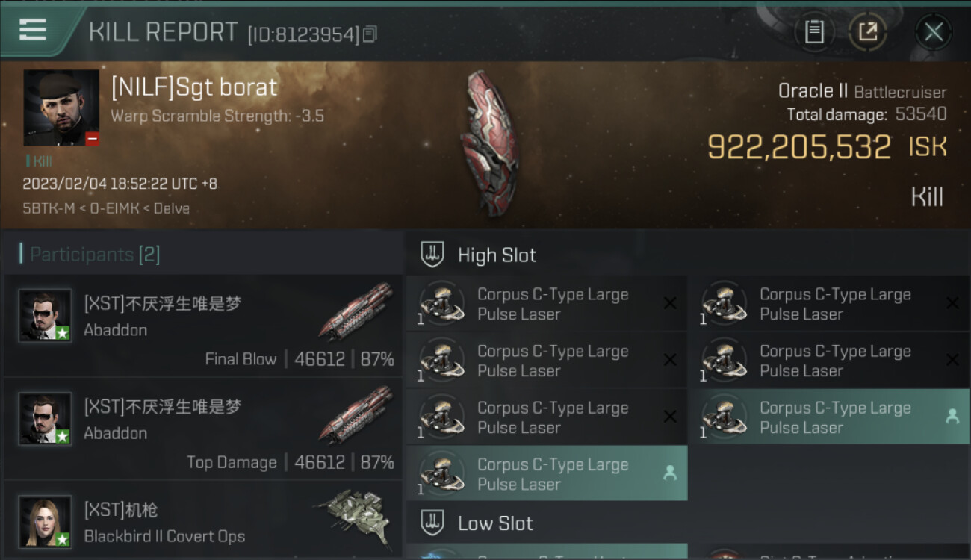Click the High Slot section header
The height and width of the screenshot is (560, 971).
point(497,255)
